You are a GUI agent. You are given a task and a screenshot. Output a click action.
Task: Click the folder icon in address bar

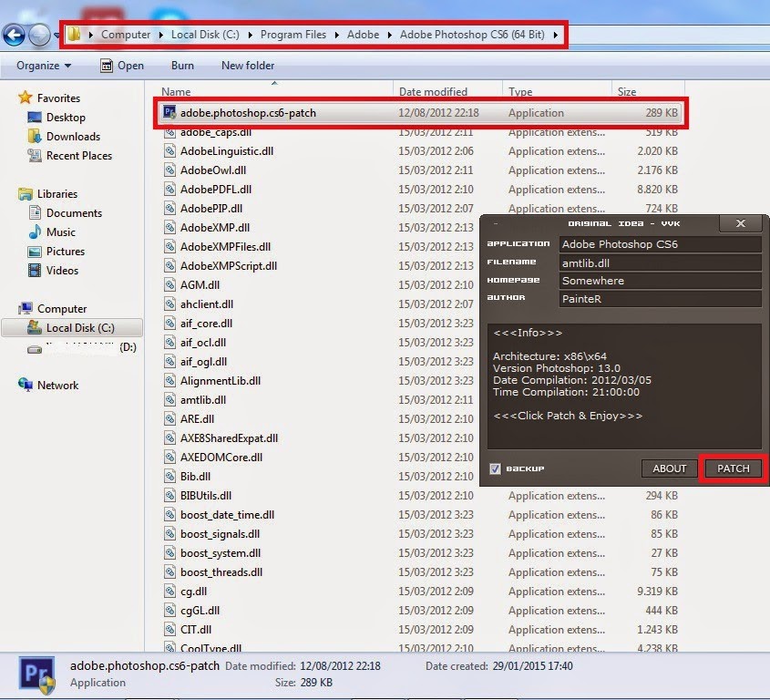tap(74, 35)
